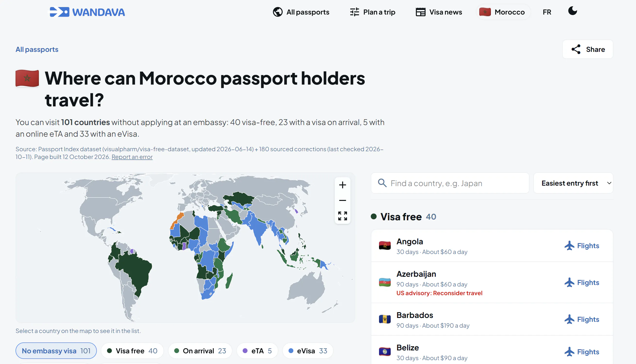
Task: Follow the Report an error link
Action: click(132, 157)
